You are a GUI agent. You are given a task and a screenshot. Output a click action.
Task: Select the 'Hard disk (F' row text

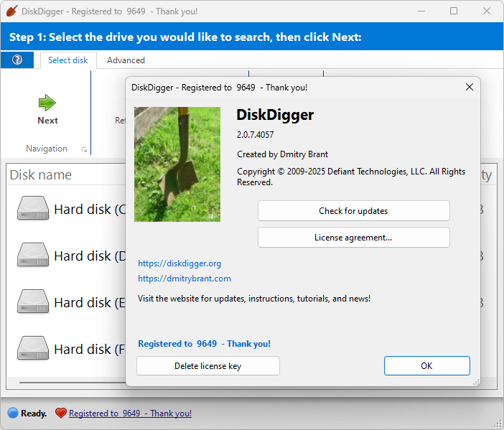pyautogui.click(x=90, y=349)
